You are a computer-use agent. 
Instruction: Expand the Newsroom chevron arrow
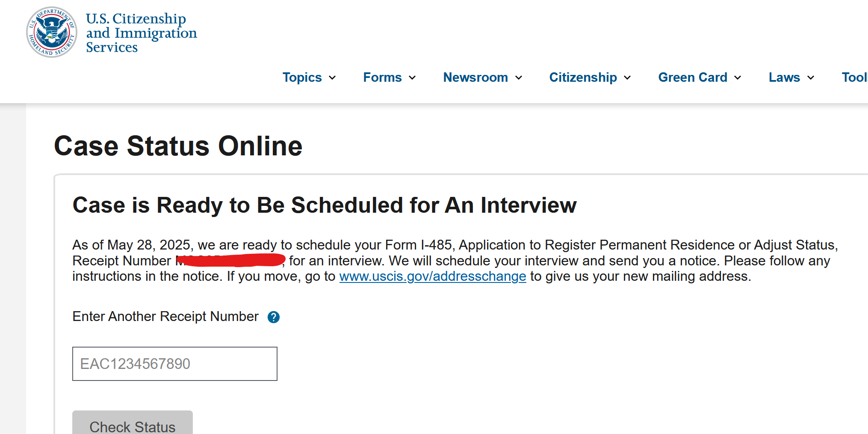[519, 78]
